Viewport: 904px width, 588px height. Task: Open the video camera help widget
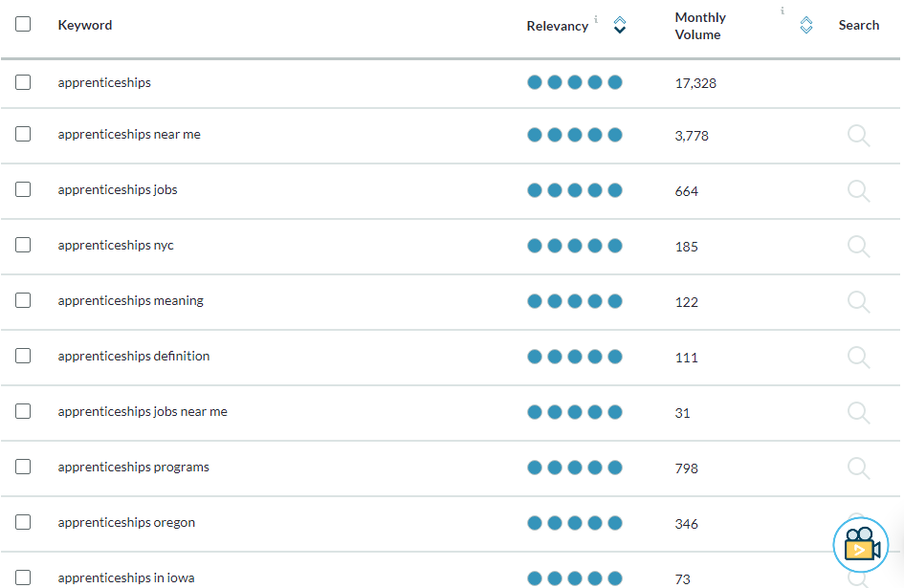coord(861,545)
